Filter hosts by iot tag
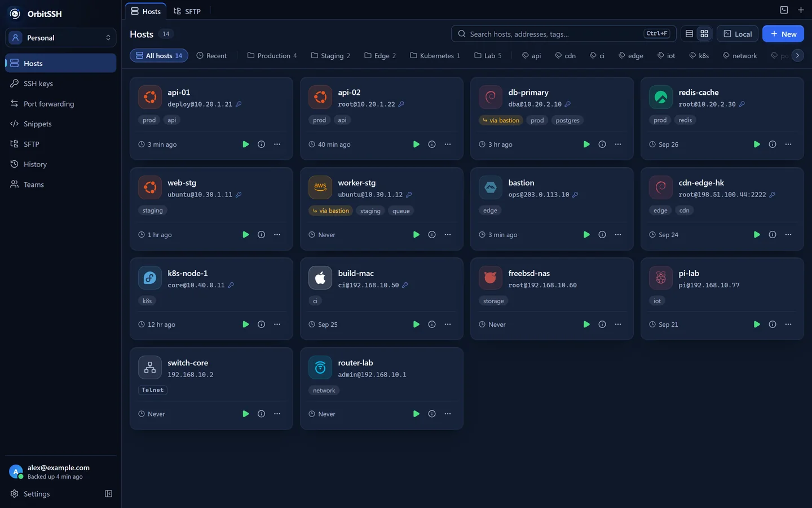 [667, 56]
